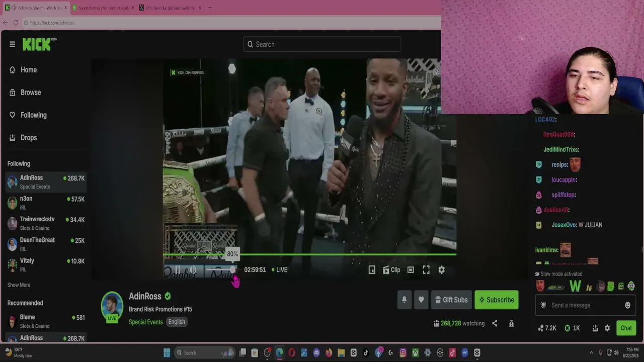Mute the stream volume speaker icon

(193, 270)
